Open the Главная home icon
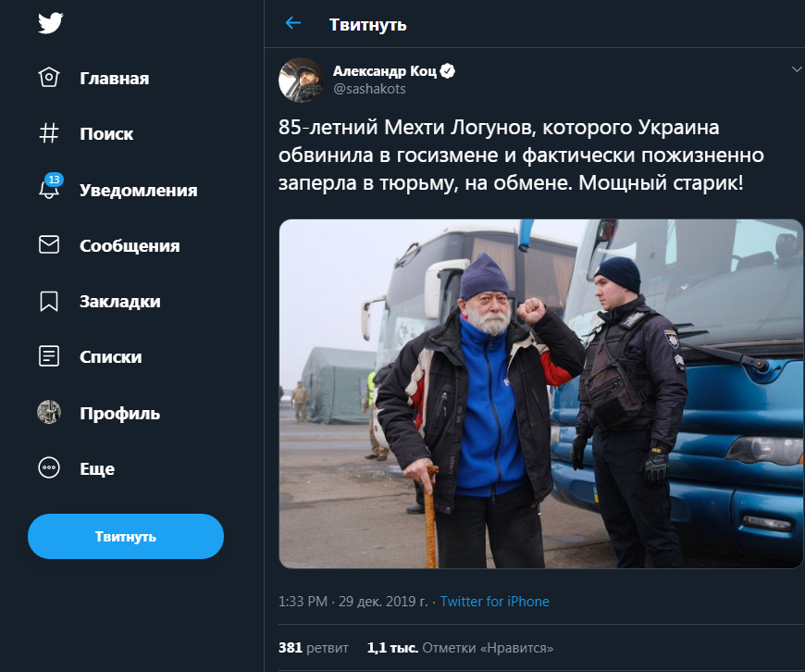Image resolution: width=805 pixels, height=672 pixels. point(49,78)
